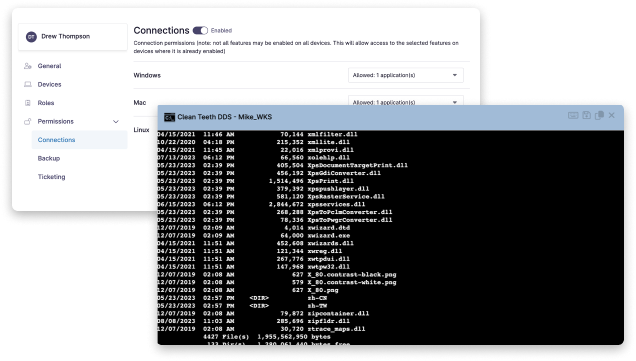Screen dimensions: 636x361
Task: Click the Windows row label
Action: (x=147, y=75)
